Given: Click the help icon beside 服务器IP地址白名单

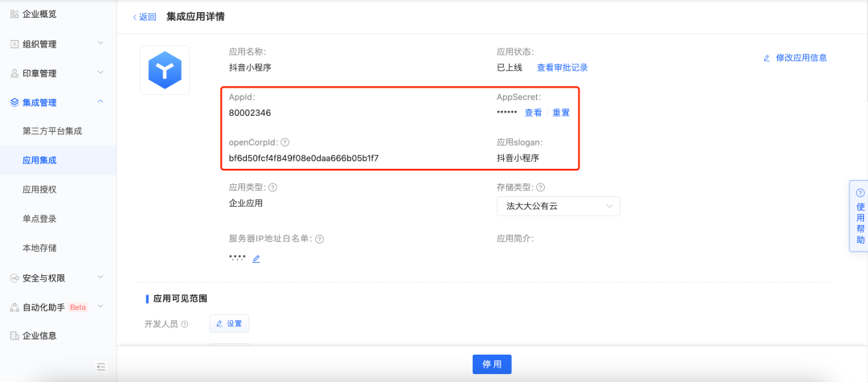Looking at the screenshot, I should [320, 239].
